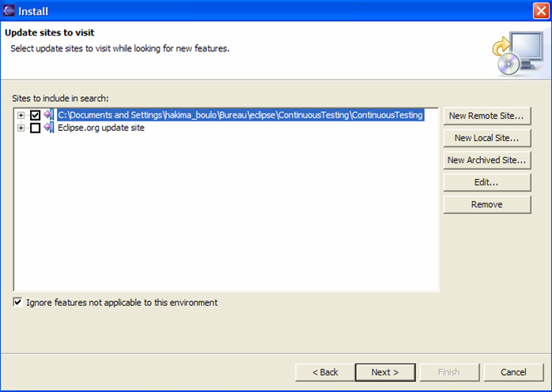Cancel the Install wizard

click(x=513, y=371)
